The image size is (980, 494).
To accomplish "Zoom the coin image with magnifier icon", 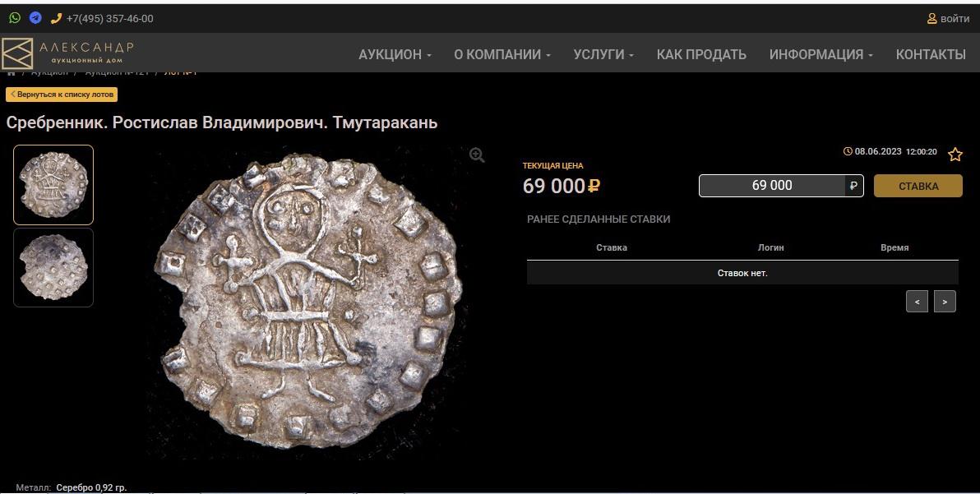I will click(477, 155).
